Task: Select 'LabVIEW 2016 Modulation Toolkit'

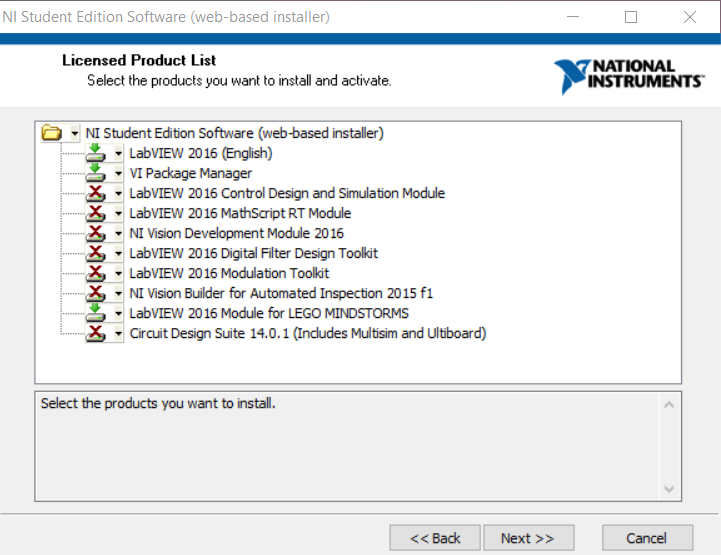Action: coord(229,273)
